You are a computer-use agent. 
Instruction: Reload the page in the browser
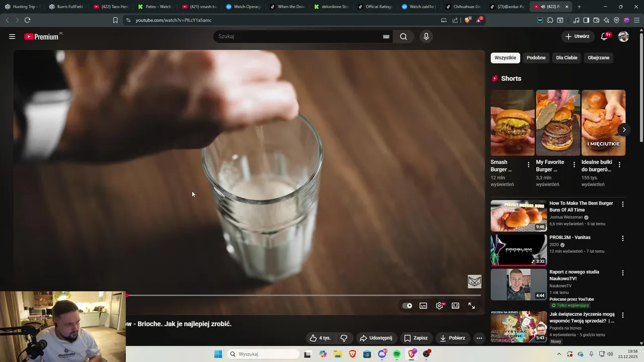27,20
